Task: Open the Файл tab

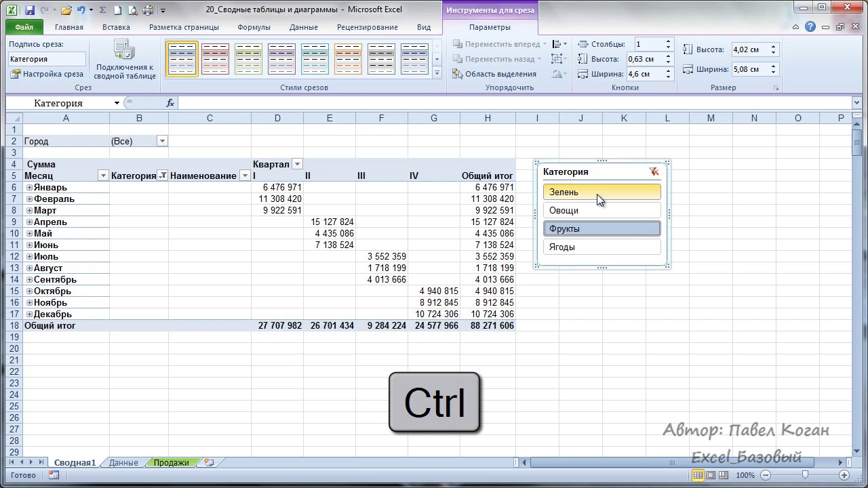Action: click(x=24, y=27)
